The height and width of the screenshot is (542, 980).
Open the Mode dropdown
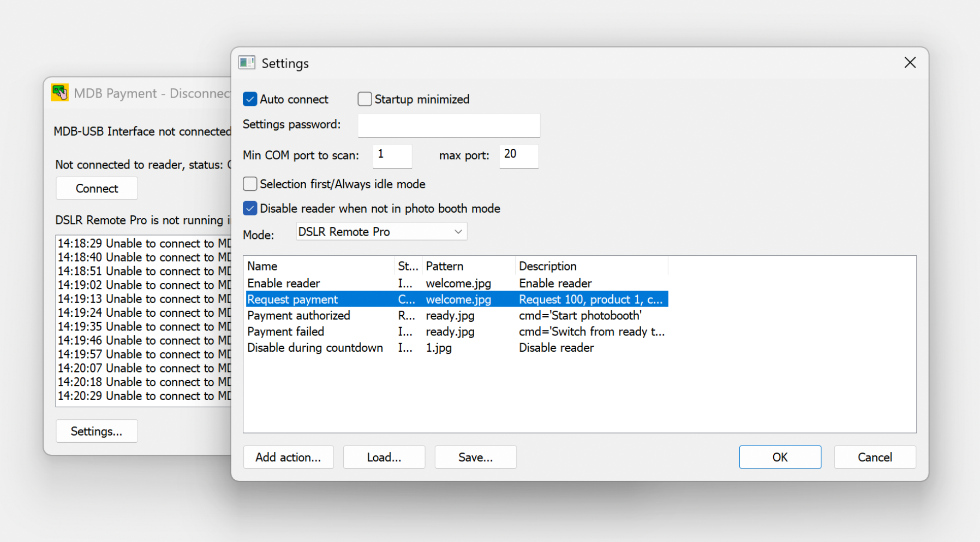point(381,232)
